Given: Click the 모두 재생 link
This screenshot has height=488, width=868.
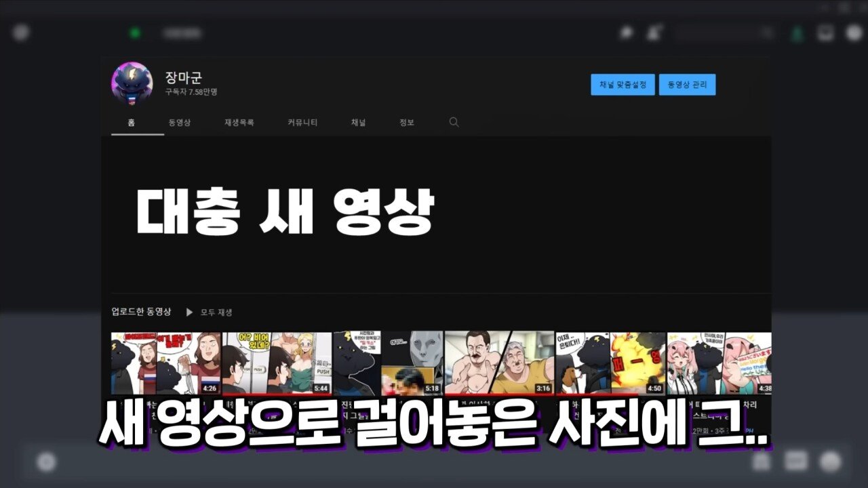Looking at the screenshot, I should pyautogui.click(x=216, y=312).
